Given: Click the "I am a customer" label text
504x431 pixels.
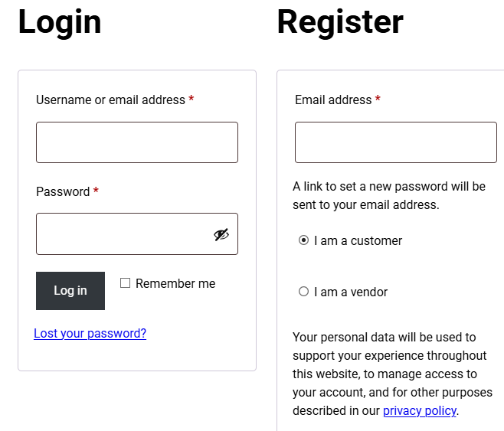Looking at the screenshot, I should (358, 240).
